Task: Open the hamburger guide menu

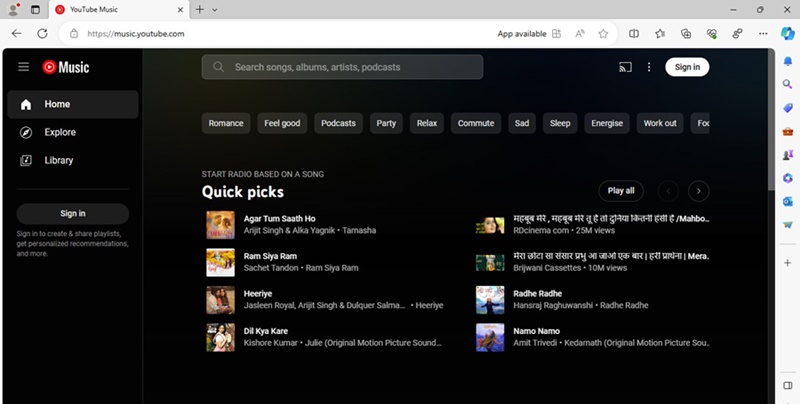Action: (23, 67)
